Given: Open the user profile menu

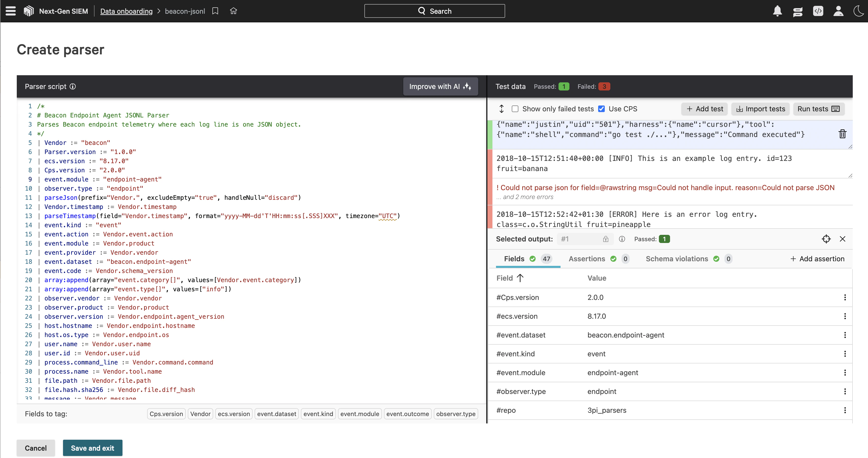Looking at the screenshot, I should [x=838, y=11].
